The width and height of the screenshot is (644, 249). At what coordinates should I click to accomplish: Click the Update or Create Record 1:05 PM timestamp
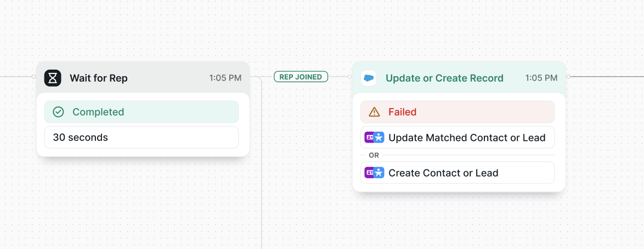[x=541, y=78]
